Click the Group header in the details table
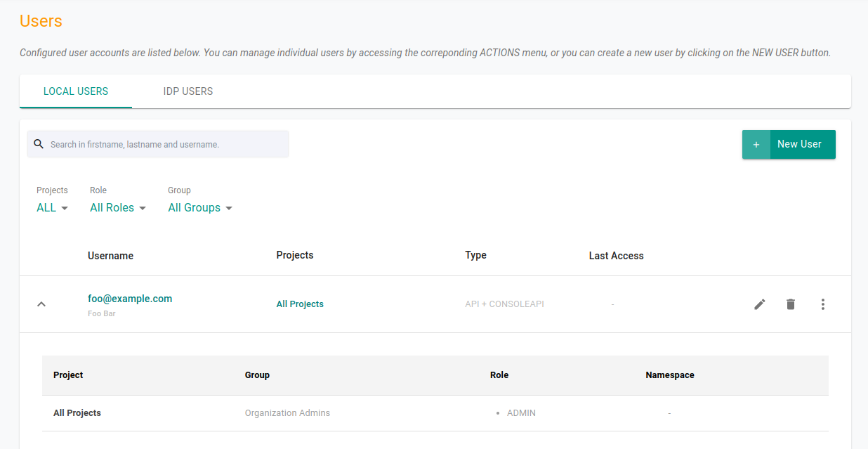The image size is (868, 449). 257,375
